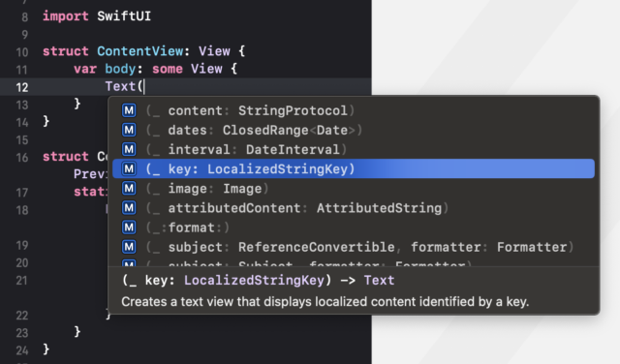Choose the dates: ClosedRange<Date> completion

tap(354, 130)
